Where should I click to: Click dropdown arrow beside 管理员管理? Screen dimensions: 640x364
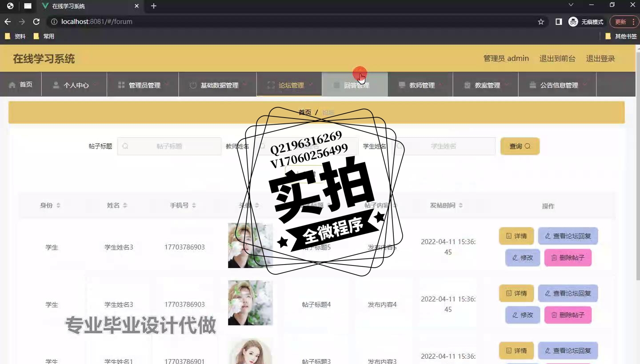tap(167, 83)
